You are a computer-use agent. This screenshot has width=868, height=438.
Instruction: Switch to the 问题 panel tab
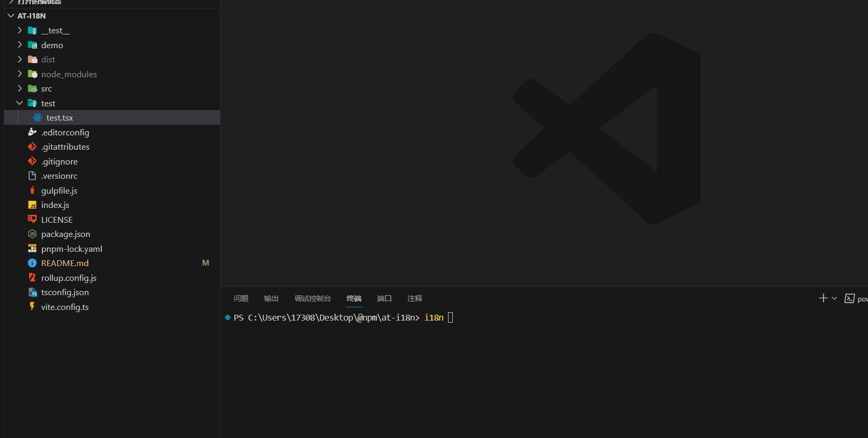click(241, 298)
